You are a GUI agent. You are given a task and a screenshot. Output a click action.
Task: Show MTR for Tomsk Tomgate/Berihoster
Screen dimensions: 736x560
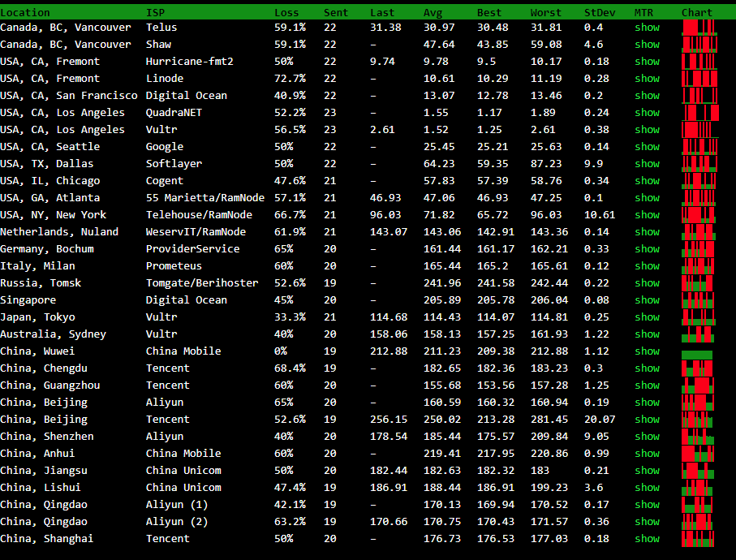point(647,283)
